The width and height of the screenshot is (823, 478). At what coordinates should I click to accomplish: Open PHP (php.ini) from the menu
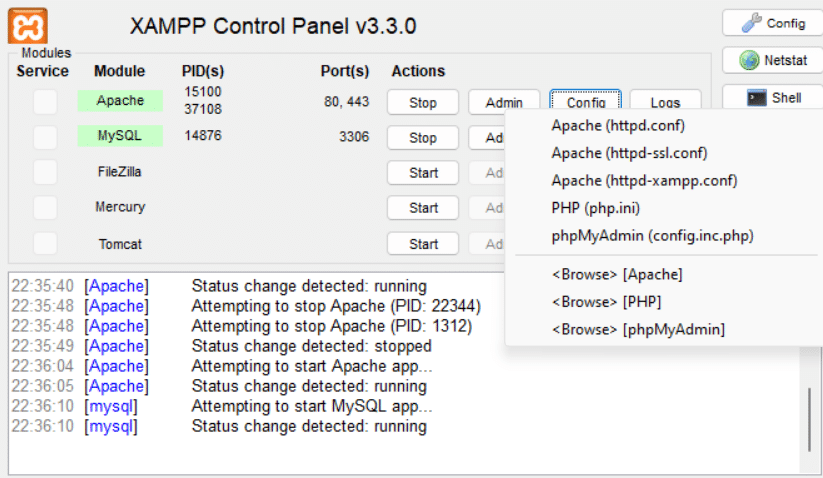tap(596, 208)
